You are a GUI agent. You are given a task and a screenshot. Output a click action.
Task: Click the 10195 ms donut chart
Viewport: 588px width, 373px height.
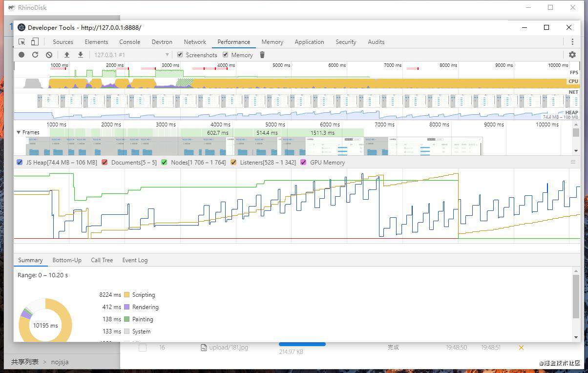click(x=45, y=321)
